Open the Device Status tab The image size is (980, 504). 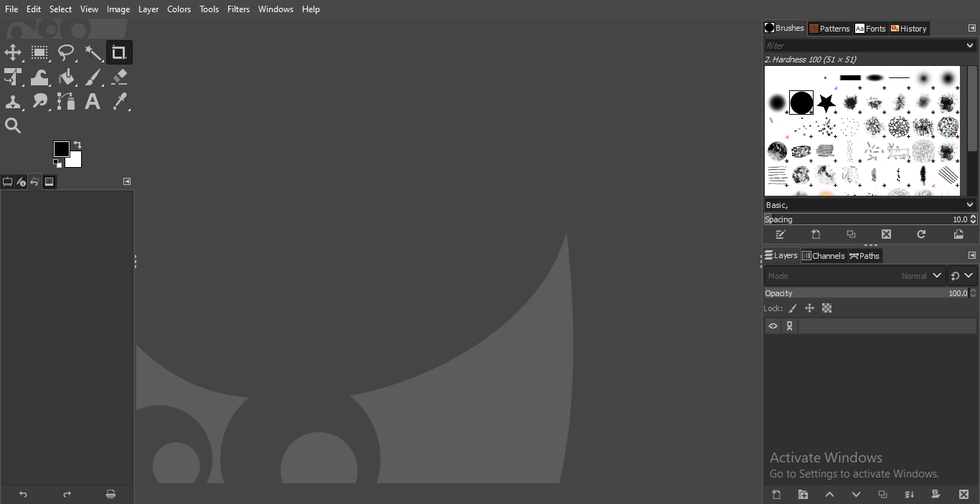tap(21, 182)
